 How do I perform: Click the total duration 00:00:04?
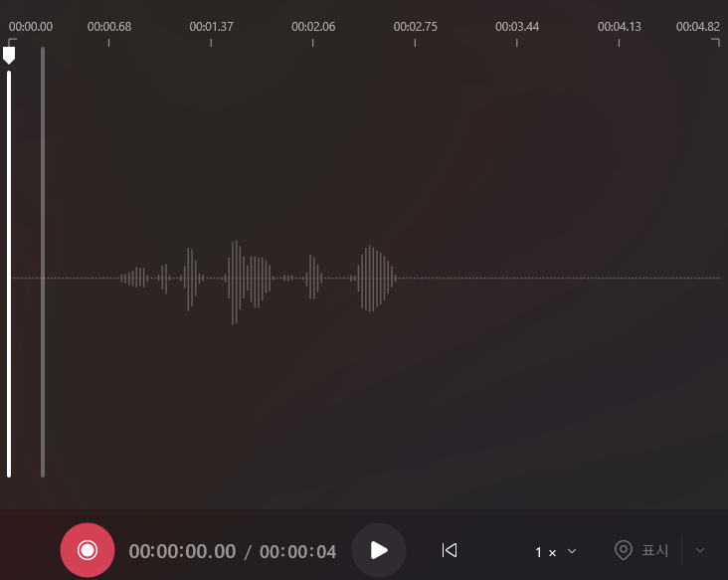tap(297, 552)
